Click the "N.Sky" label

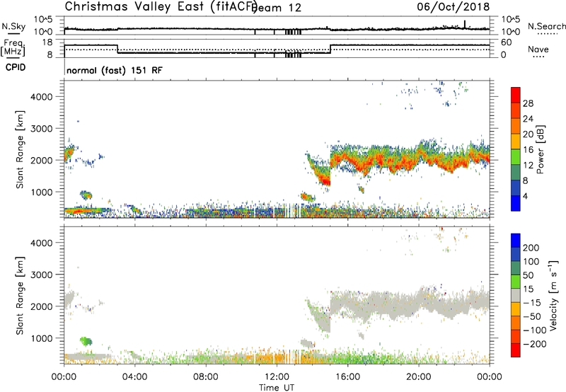(13, 26)
